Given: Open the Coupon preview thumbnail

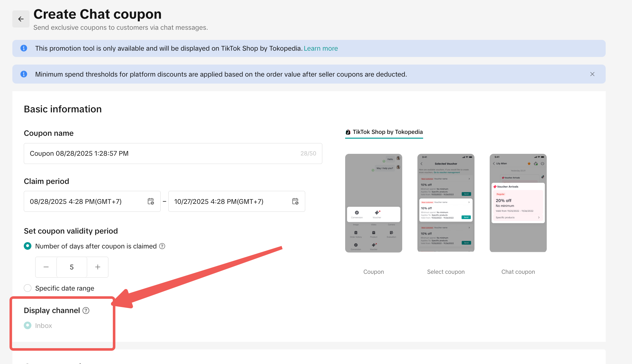Looking at the screenshot, I should pos(373,203).
